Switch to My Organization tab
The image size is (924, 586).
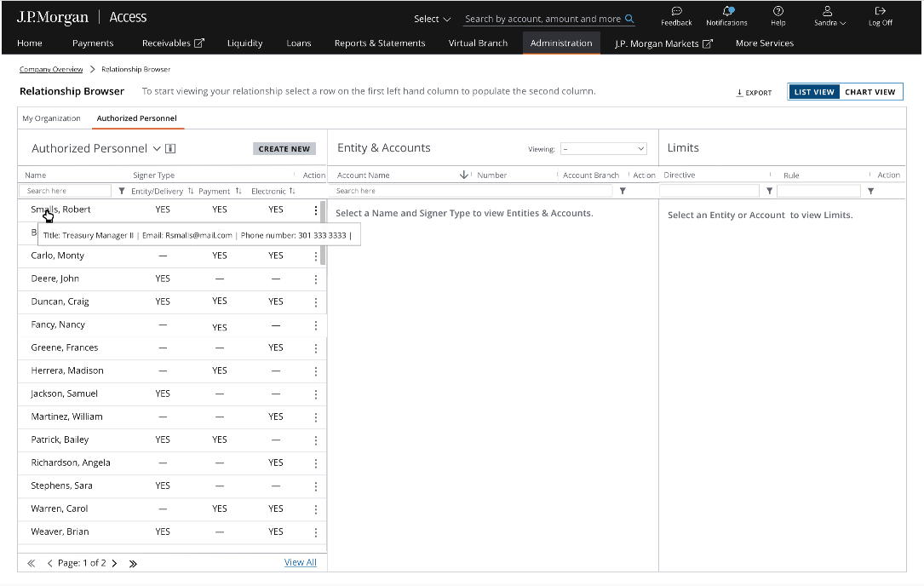pos(51,118)
